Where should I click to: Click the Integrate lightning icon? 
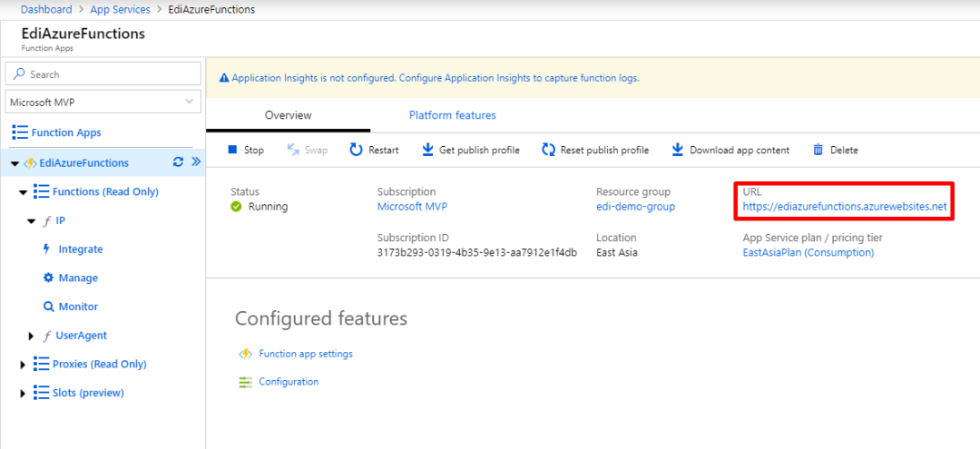point(46,249)
